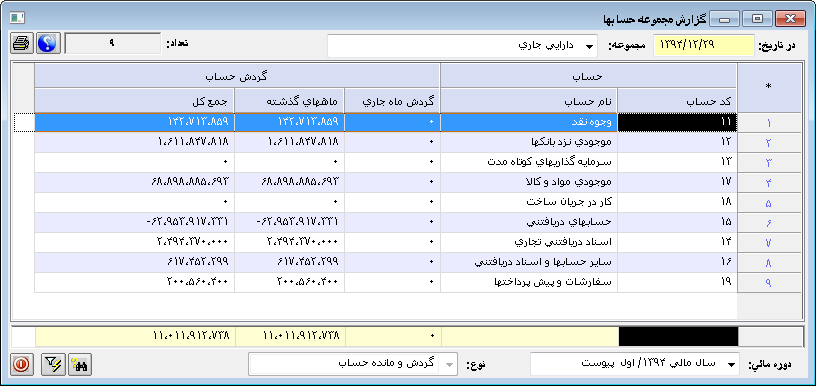This screenshot has height=386, width=816.
Task: Click row number ۱ header
Action: (x=769, y=123)
